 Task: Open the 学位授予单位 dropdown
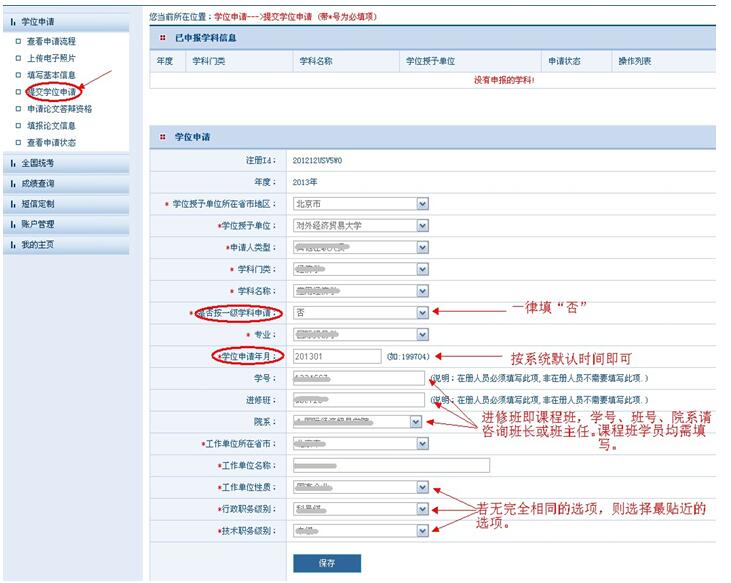pyautogui.click(x=361, y=226)
